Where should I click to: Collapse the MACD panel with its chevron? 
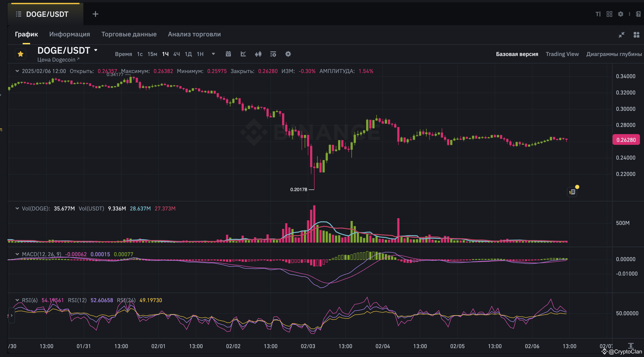17,254
